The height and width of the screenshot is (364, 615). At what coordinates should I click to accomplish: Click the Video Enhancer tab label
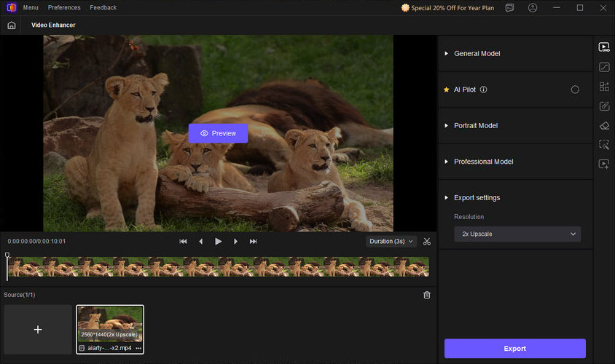pyautogui.click(x=53, y=25)
